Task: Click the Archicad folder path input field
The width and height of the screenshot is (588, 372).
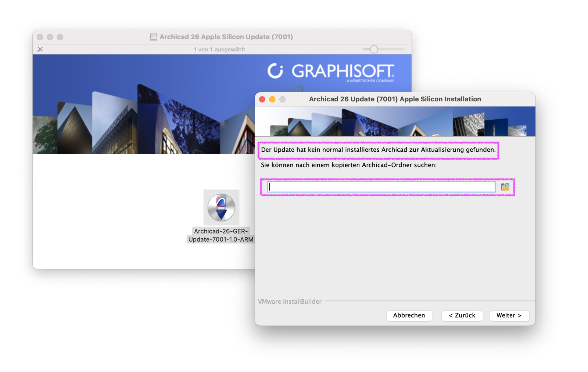Action: [381, 187]
